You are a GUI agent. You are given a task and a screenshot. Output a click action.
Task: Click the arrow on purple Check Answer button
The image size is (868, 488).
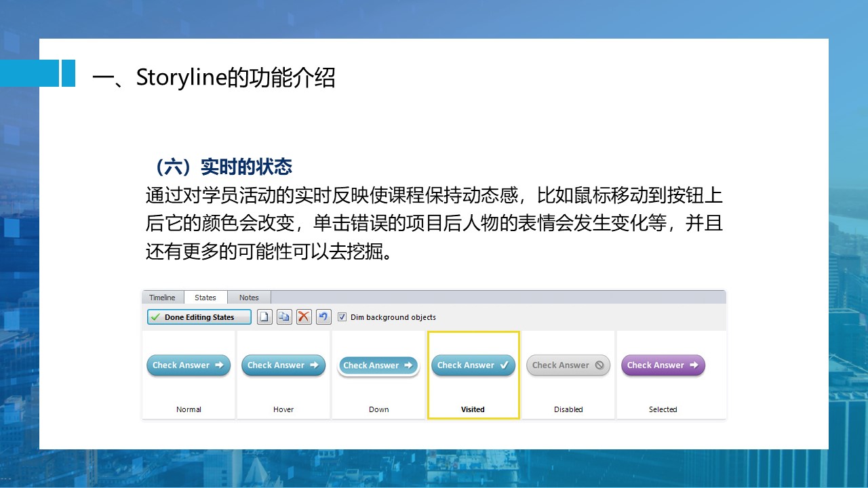point(694,365)
